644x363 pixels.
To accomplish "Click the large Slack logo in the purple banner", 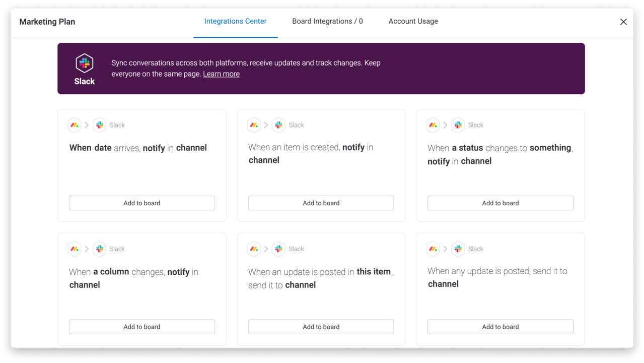I will (85, 64).
